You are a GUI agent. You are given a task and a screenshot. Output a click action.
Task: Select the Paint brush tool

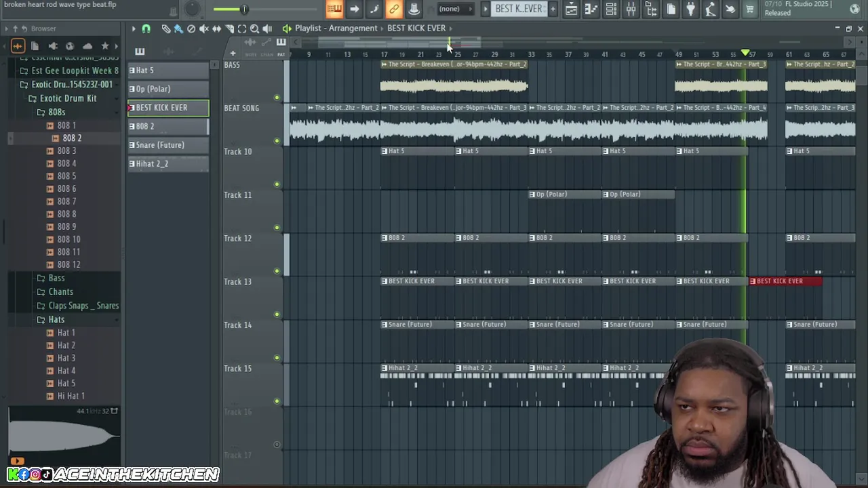178,28
